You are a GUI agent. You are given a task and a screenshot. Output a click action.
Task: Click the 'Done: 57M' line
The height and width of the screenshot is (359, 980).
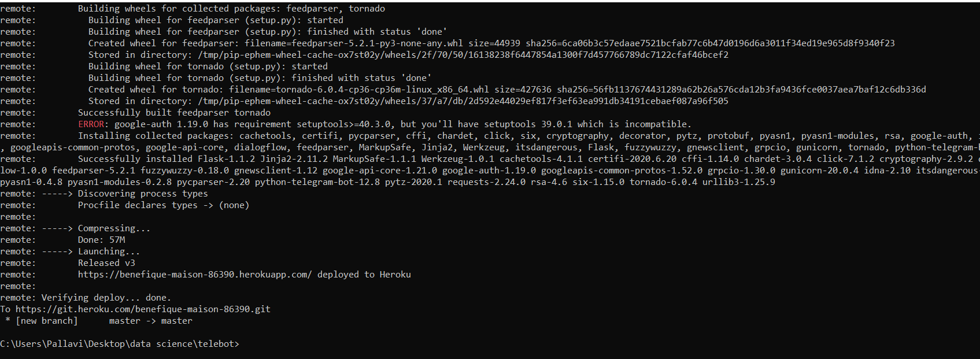(x=101, y=240)
